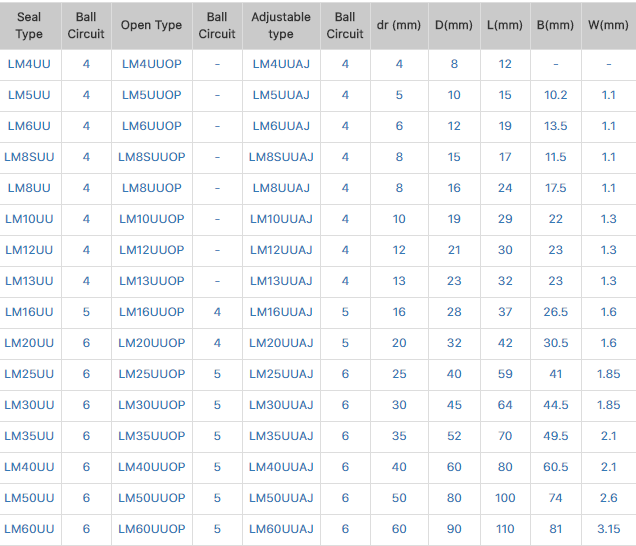The width and height of the screenshot is (636, 546).
Task: Click the B(mm) column header
Action: coord(555,25)
